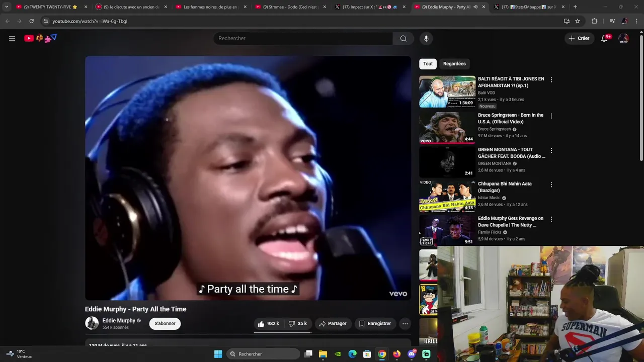Open the notifications bell
The image size is (644, 362).
605,38
